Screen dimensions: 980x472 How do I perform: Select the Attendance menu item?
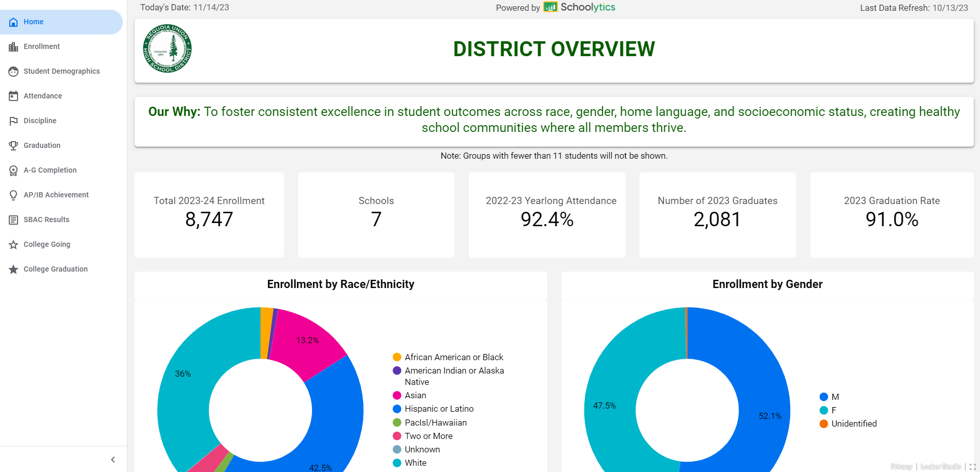pyautogui.click(x=61, y=96)
